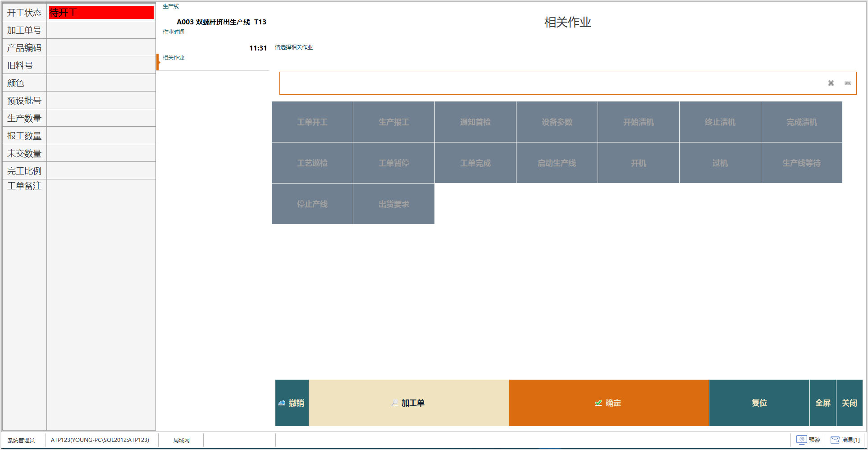
Task: Click the red 待开工 status field
Action: [101, 13]
